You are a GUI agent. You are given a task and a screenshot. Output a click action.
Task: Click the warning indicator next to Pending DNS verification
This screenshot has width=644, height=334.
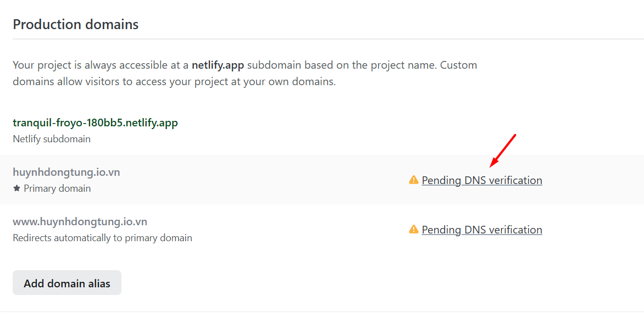coord(413,180)
